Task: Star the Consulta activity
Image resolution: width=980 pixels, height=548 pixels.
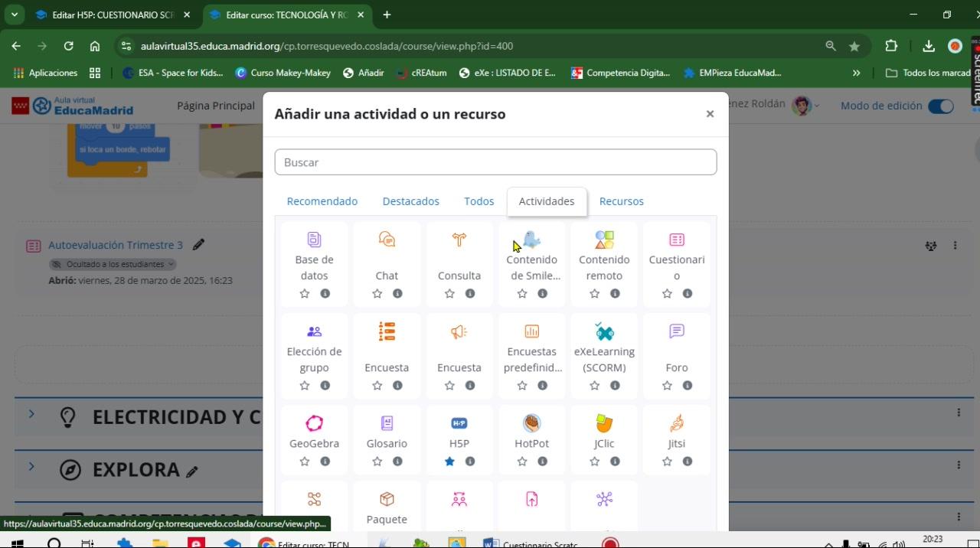Action: tap(449, 293)
